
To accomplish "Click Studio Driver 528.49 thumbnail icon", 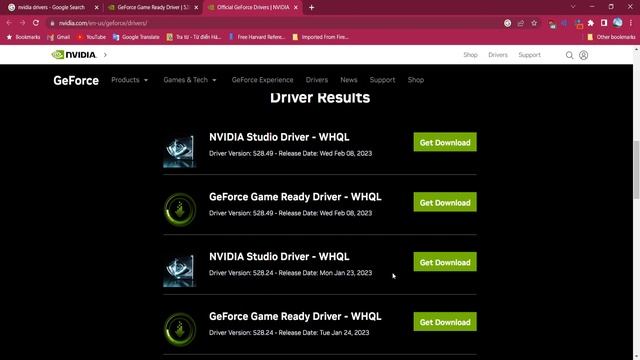I will [x=180, y=150].
